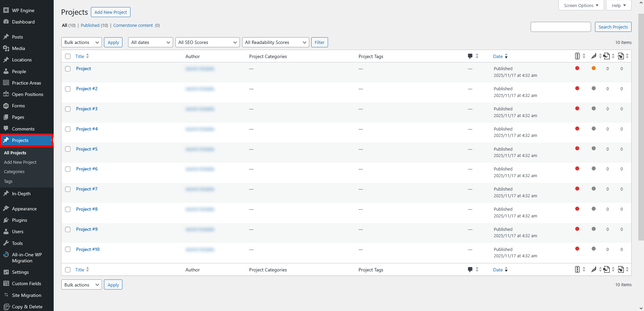Open the Project #7 title link
Screen dimensions: 644x311
click(87, 189)
